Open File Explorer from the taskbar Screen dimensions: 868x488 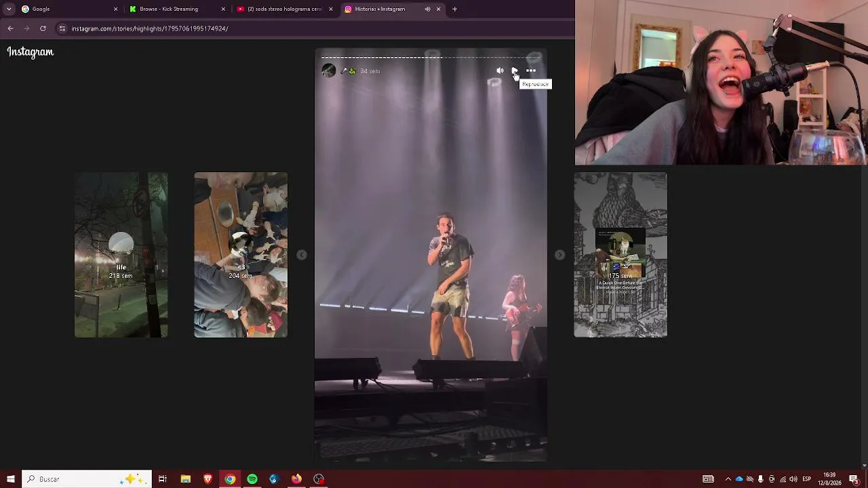point(185,479)
